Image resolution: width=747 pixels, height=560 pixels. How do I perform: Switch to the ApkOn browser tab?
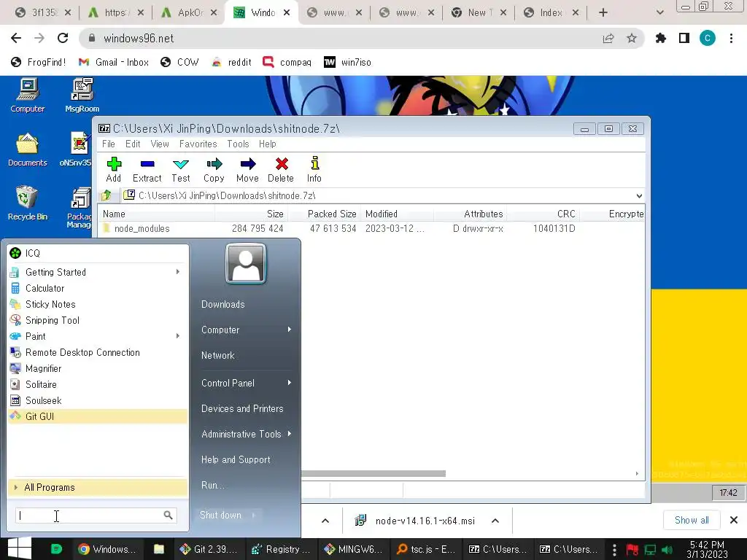189,12
